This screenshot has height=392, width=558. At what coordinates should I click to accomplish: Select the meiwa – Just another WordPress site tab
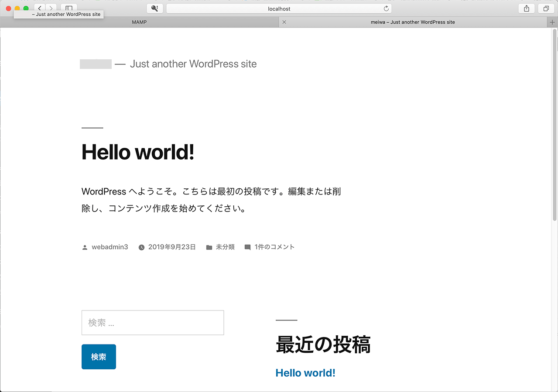pyautogui.click(x=413, y=22)
